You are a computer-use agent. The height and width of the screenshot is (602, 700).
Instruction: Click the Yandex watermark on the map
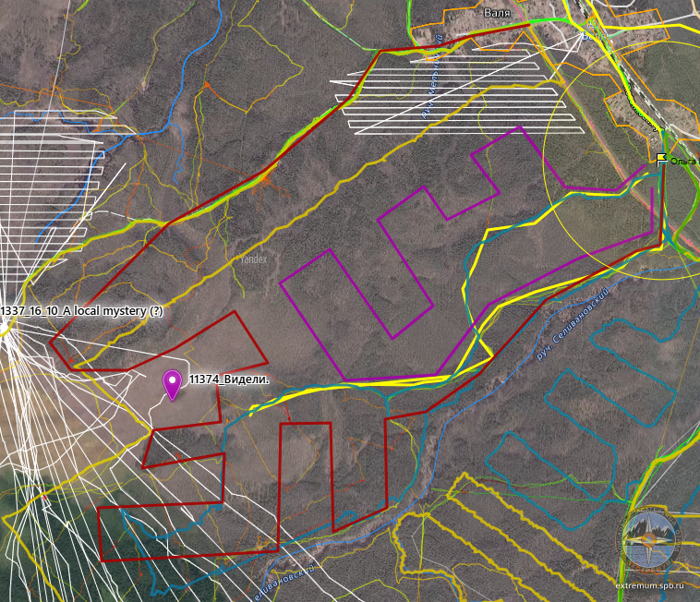coord(254,259)
